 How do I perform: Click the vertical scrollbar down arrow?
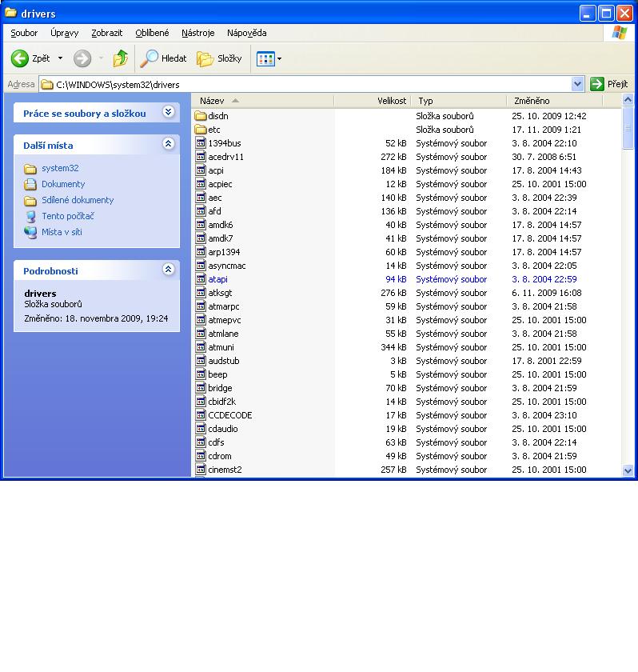coord(628,471)
